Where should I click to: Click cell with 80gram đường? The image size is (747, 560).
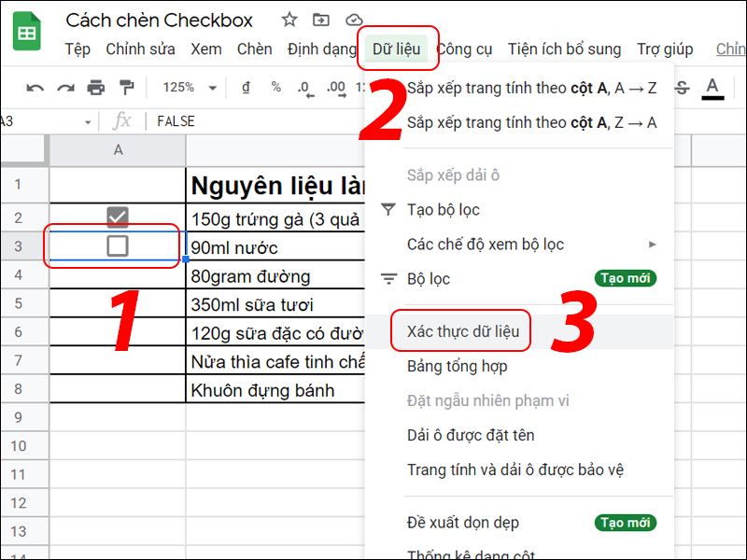point(275,274)
